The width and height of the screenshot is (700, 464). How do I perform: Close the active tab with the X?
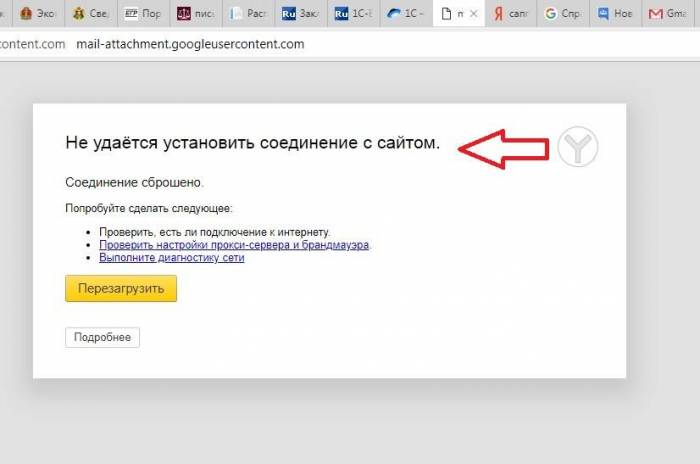point(473,14)
